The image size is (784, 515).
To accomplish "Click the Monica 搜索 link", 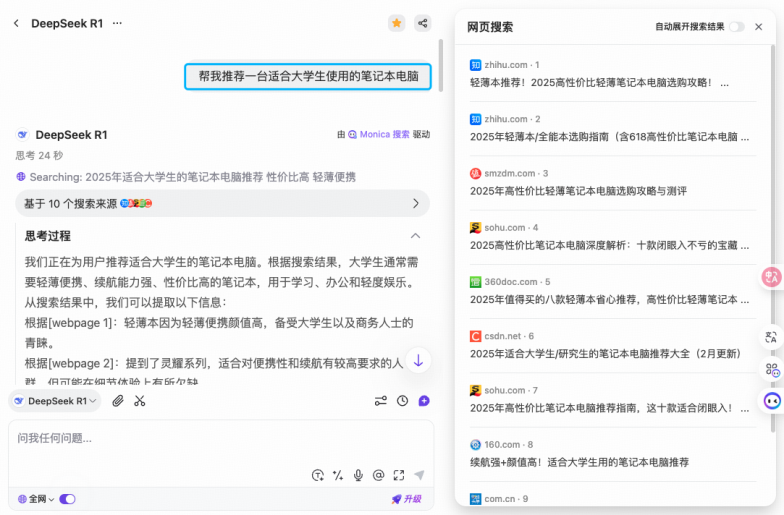I will click(x=379, y=134).
